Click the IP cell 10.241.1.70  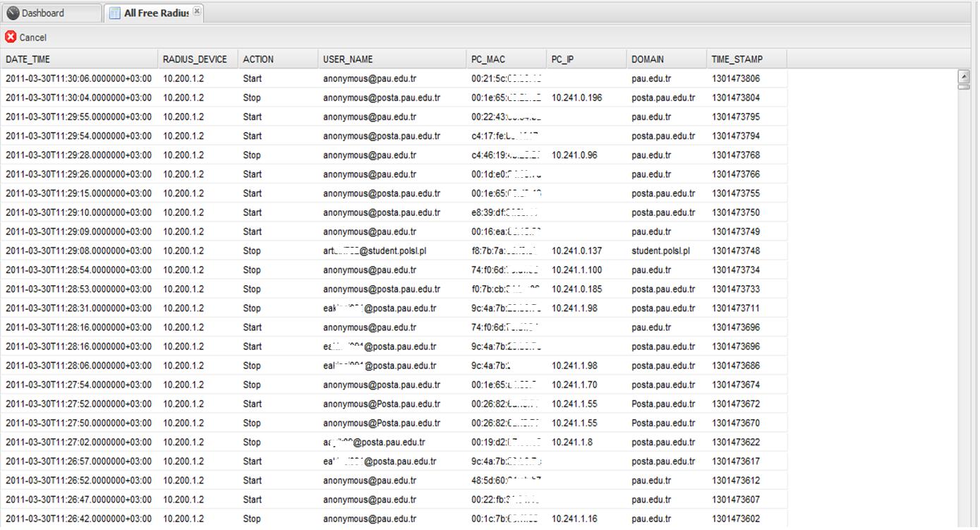tap(574, 385)
